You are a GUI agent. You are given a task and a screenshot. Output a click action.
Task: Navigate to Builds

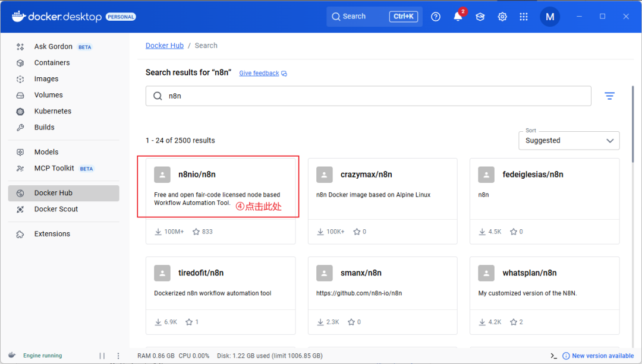point(64,127)
